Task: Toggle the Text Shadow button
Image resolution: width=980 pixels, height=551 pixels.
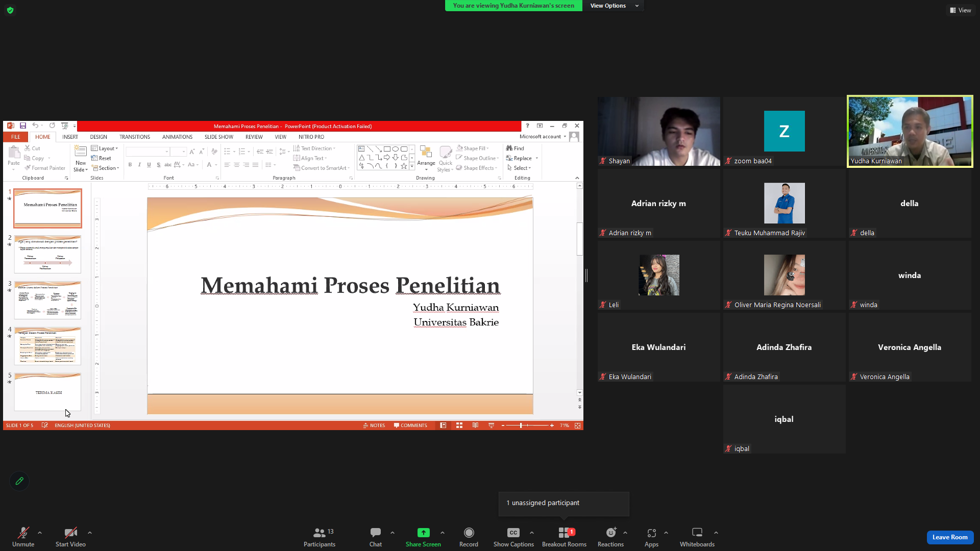Action: [159, 165]
